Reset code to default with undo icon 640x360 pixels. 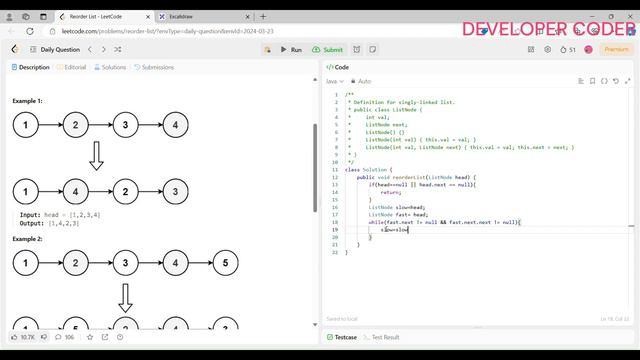click(x=616, y=81)
